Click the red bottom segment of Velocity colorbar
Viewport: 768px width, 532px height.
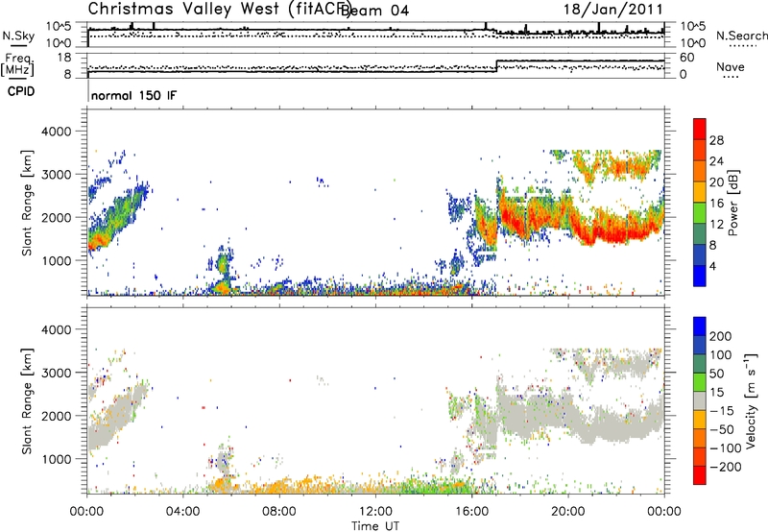coord(700,475)
